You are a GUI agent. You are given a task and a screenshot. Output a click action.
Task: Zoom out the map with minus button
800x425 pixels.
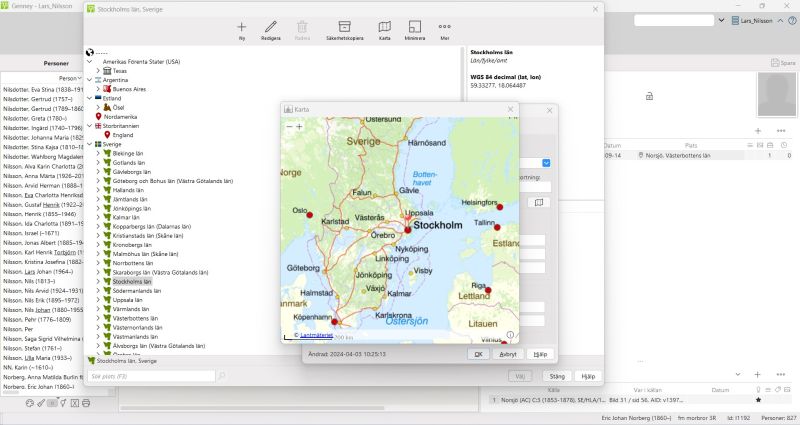click(x=289, y=127)
